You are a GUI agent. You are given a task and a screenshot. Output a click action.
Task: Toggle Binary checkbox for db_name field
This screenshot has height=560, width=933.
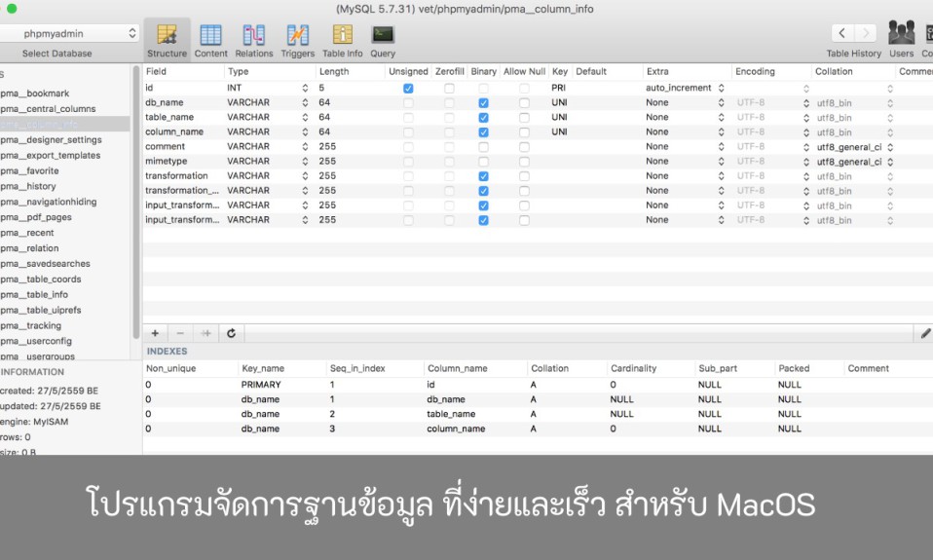click(x=483, y=103)
